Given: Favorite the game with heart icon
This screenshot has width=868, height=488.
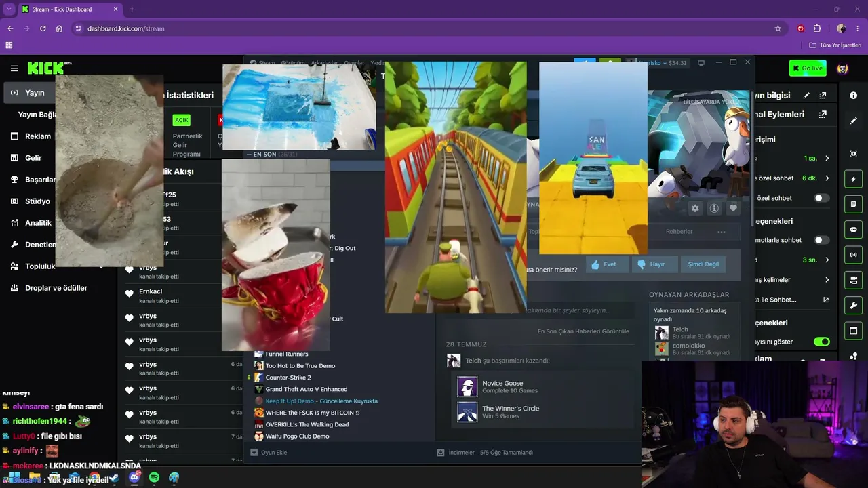Looking at the screenshot, I should (733, 209).
